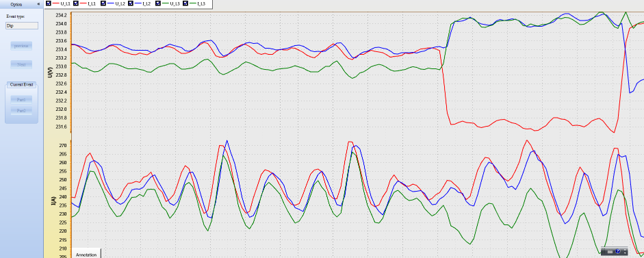Click the 234.2 voltage axis value
Image resolution: width=644 pixels, height=258 pixels.
(x=61, y=15)
